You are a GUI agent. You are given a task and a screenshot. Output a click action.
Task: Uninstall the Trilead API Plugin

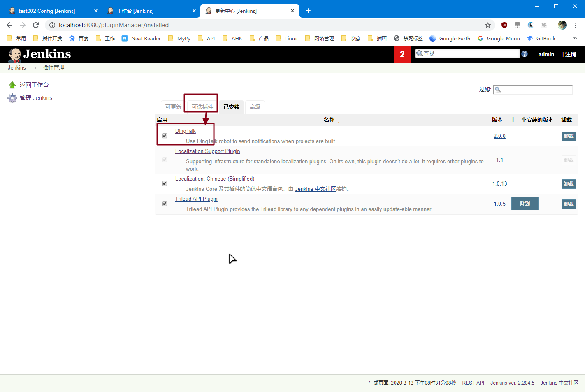click(x=569, y=204)
